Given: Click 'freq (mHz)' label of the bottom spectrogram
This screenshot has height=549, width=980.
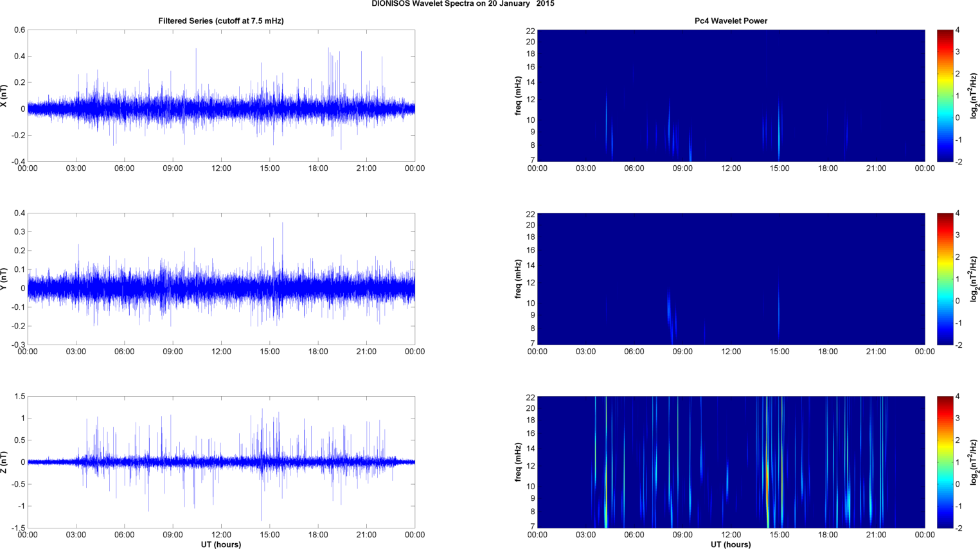Looking at the screenshot, I should [x=518, y=462].
